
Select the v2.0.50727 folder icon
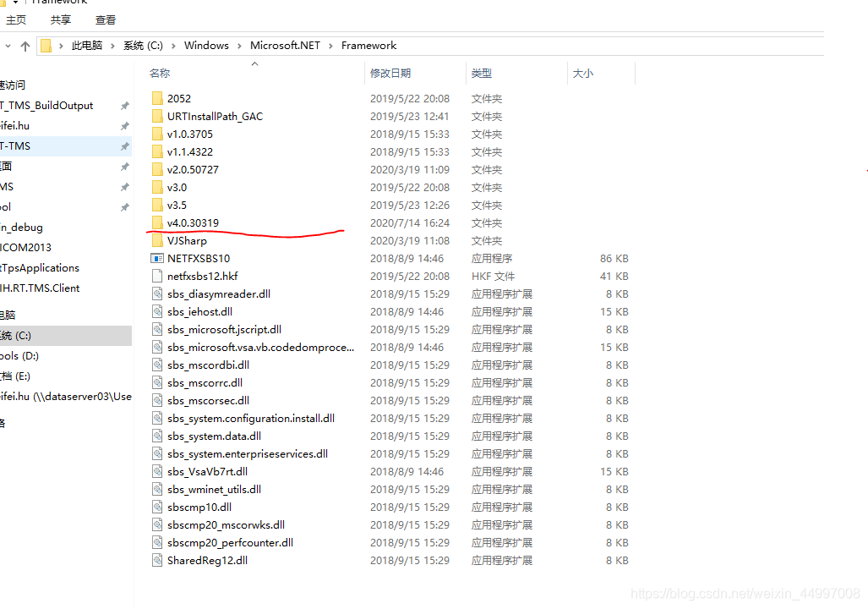[x=157, y=169]
